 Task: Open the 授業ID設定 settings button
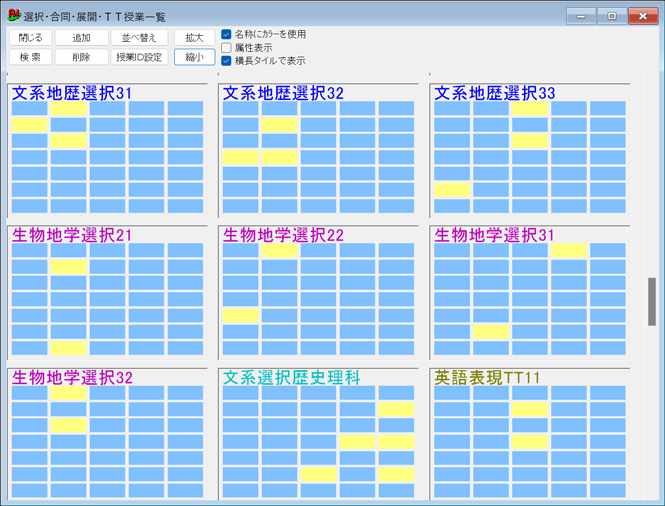click(x=139, y=57)
